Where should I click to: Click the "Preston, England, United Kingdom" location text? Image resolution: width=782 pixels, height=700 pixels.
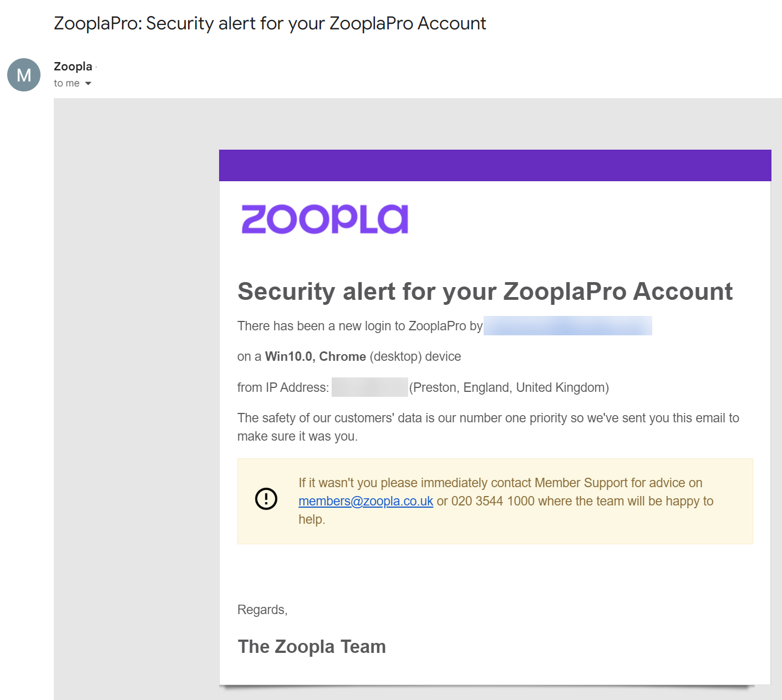point(509,387)
